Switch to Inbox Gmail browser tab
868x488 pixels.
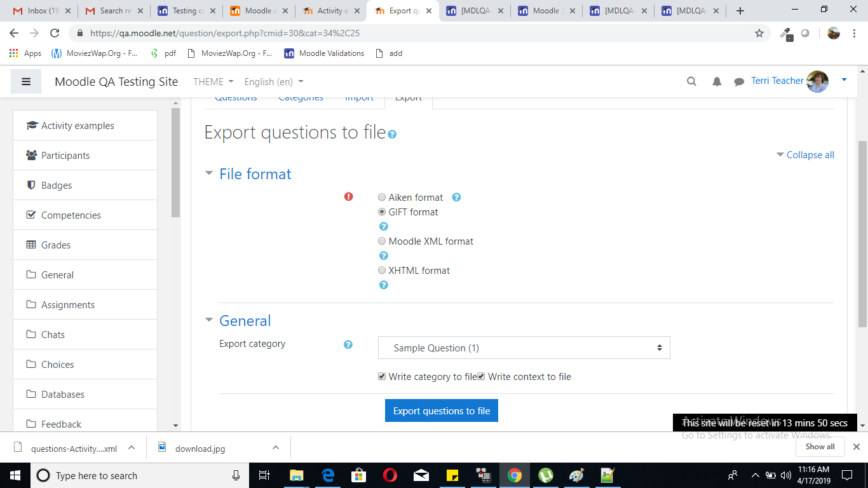pyautogui.click(x=43, y=11)
